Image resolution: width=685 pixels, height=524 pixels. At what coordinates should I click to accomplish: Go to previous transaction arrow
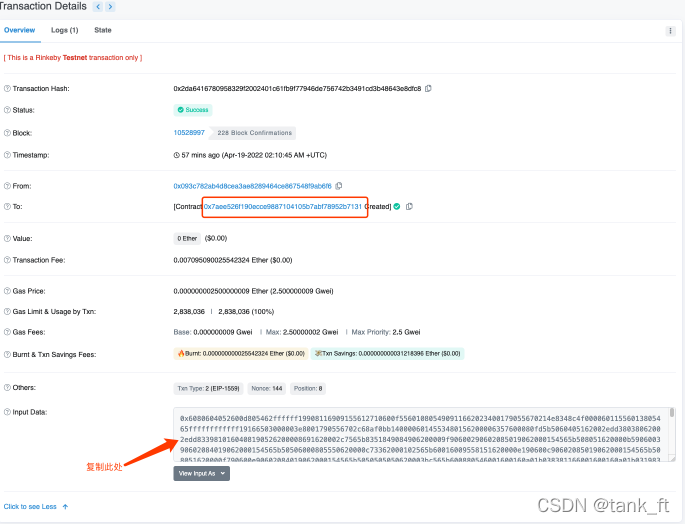[98, 7]
